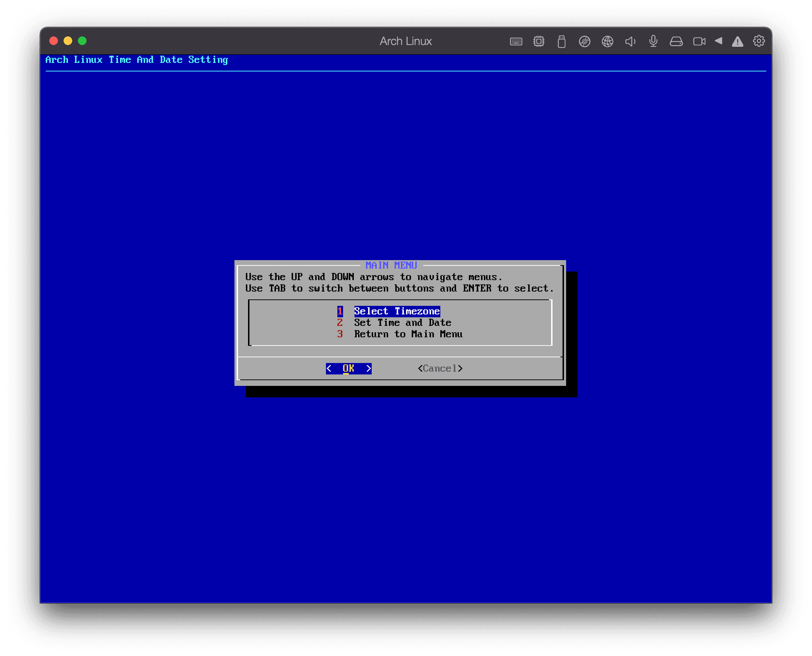Click the 'Use TAB to switch between buttons' line
Screen dimensions: 812x656
400,288
